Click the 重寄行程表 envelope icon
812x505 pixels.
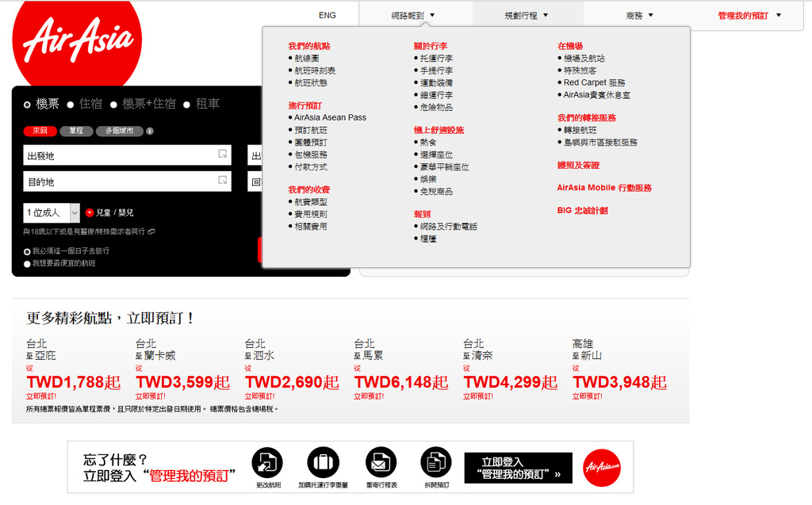(x=381, y=462)
